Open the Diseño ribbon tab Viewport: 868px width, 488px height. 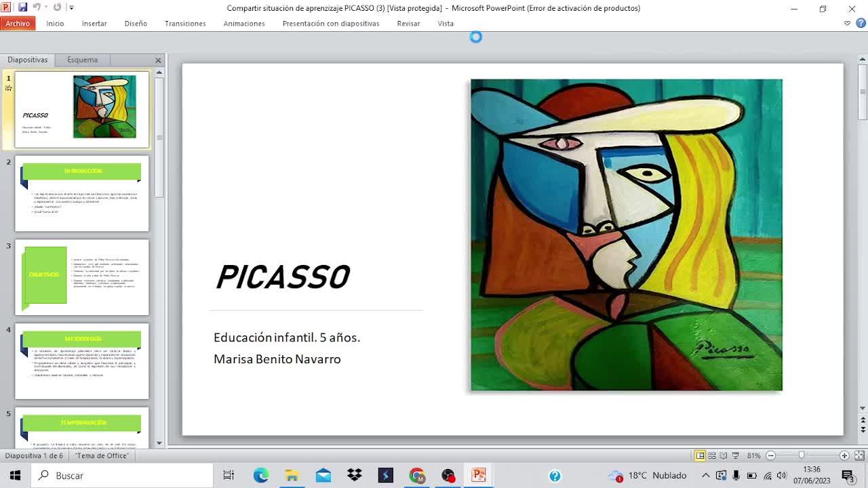click(136, 23)
